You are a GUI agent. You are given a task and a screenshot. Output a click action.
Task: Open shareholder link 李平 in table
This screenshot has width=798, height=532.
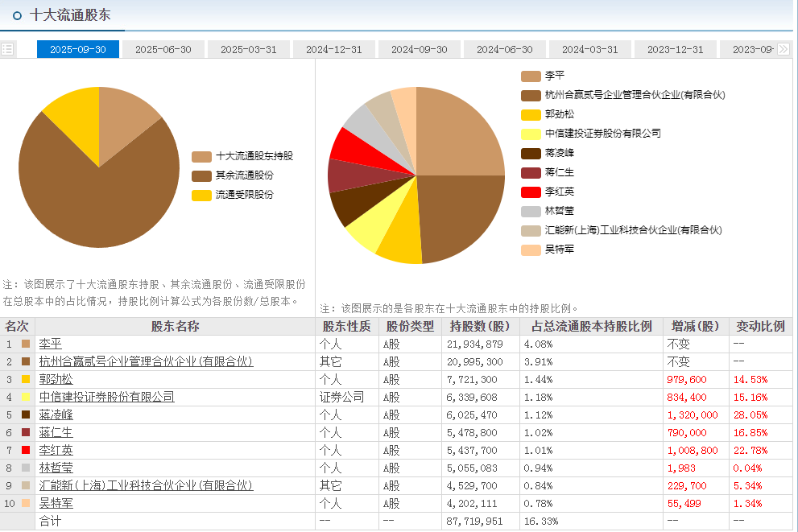51,344
